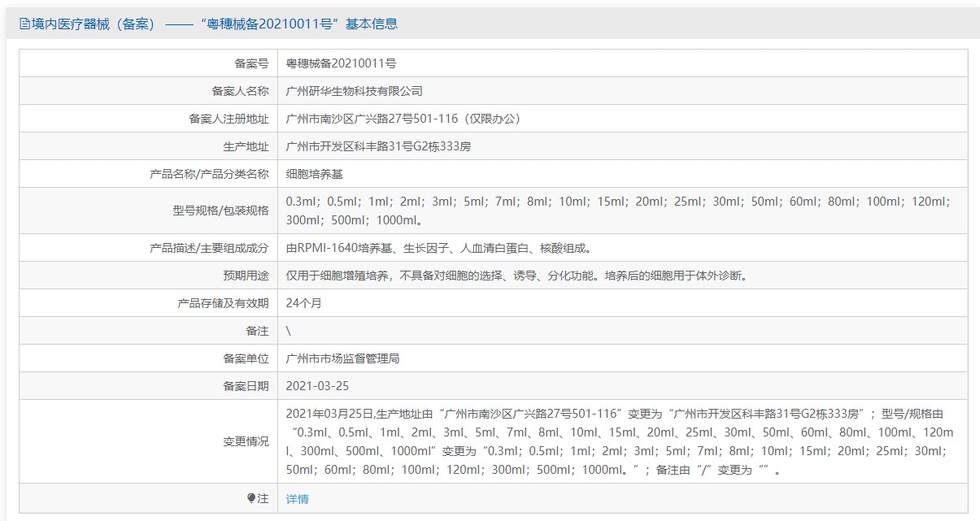
Task: Click the shelf life value 24个月
Action: click(x=304, y=303)
